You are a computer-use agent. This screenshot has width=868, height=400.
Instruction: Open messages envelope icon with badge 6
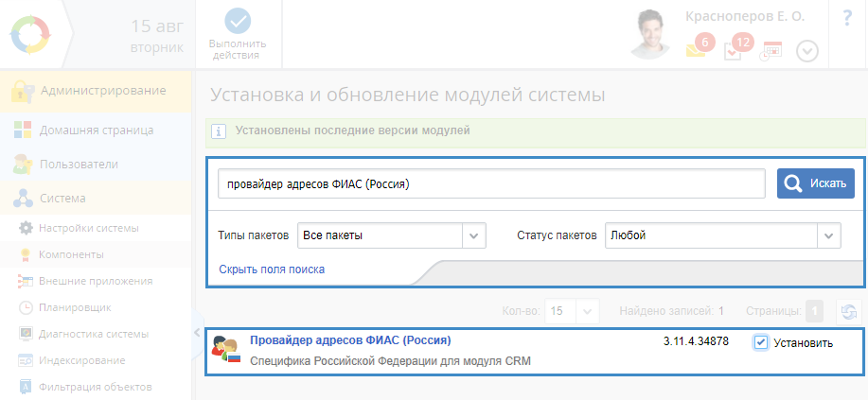(698, 50)
